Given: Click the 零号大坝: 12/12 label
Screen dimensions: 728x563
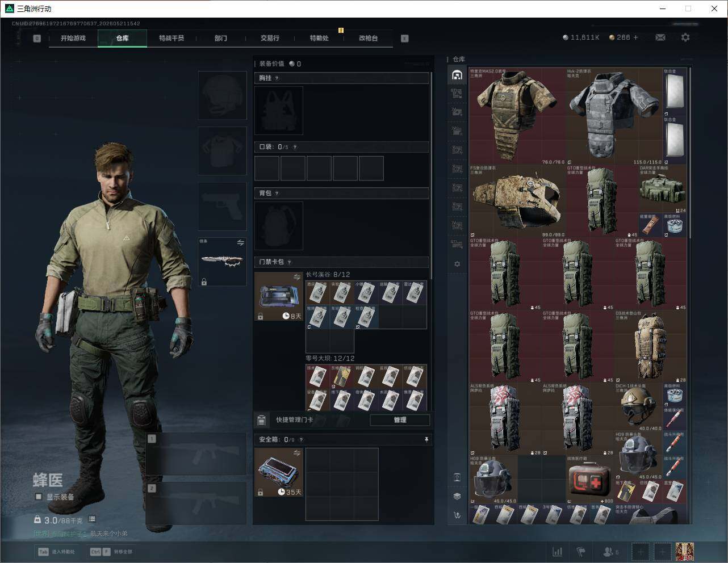Looking at the screenshot, I should pos(330,359).
